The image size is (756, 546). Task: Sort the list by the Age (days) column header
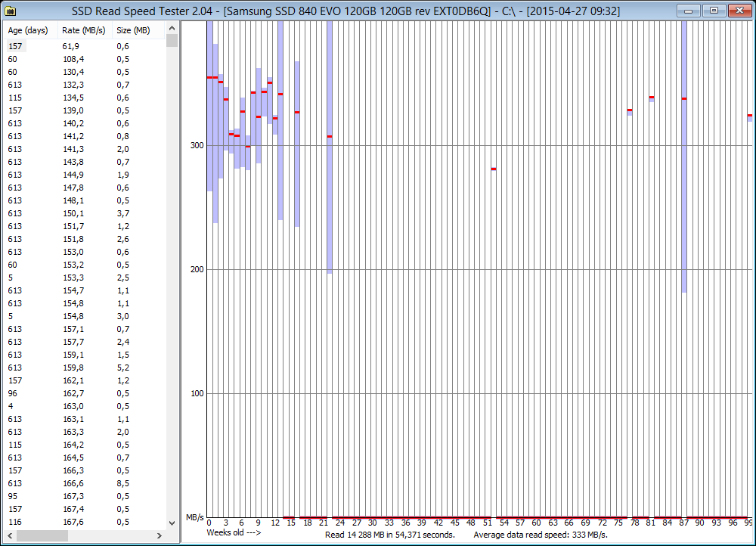coord(30,30)
